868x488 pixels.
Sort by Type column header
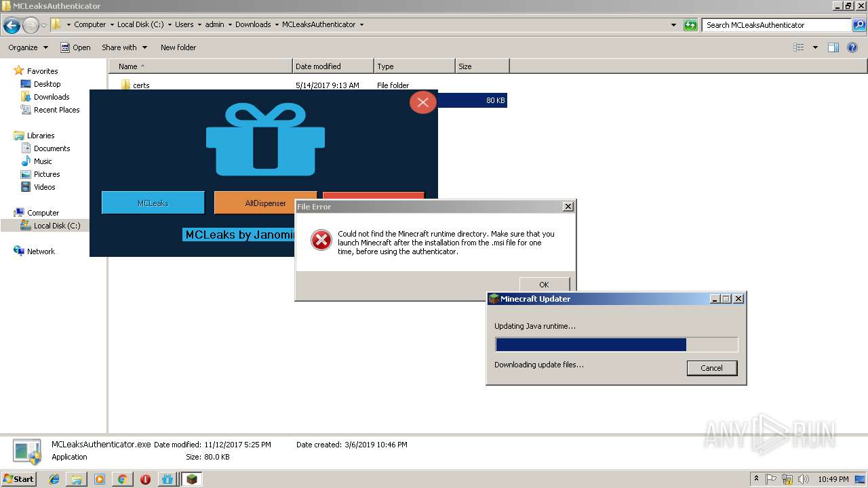coord(414,66)
